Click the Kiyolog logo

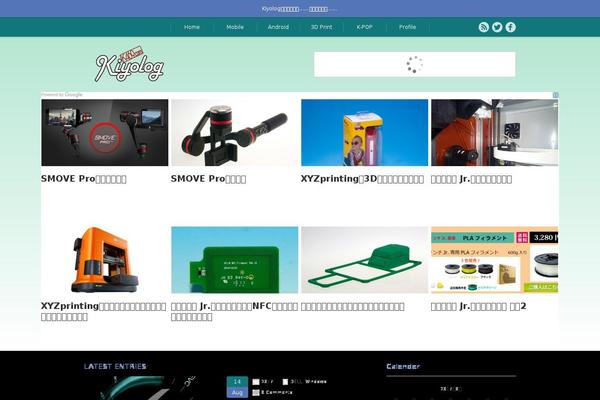(130, 64)
